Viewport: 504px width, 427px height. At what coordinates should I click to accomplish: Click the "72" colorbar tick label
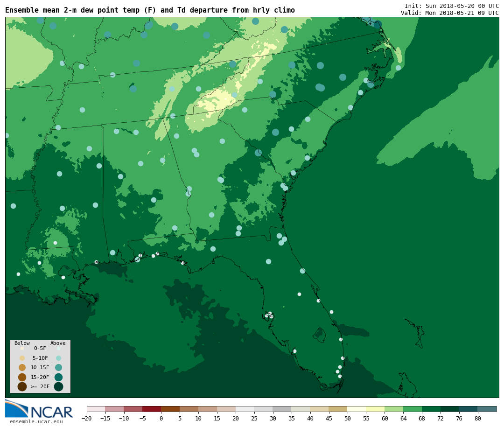pyautogui.click(x=441, y=418)
